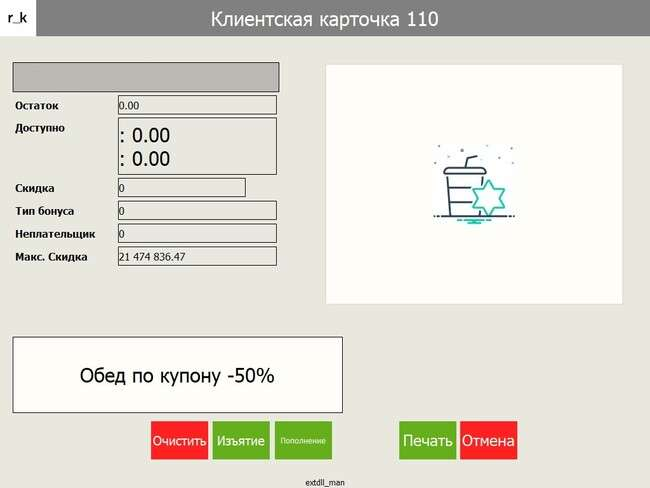Click the Доступно multi-line value box
The image size is (650, 488).
pos(196,146)
